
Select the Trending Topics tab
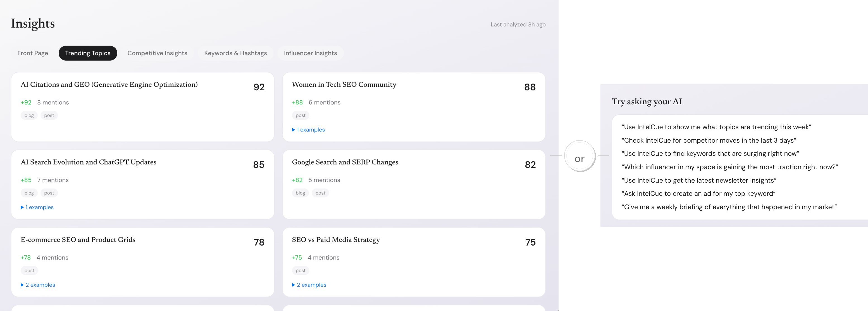pyautogui.click(x=88, y=53)
